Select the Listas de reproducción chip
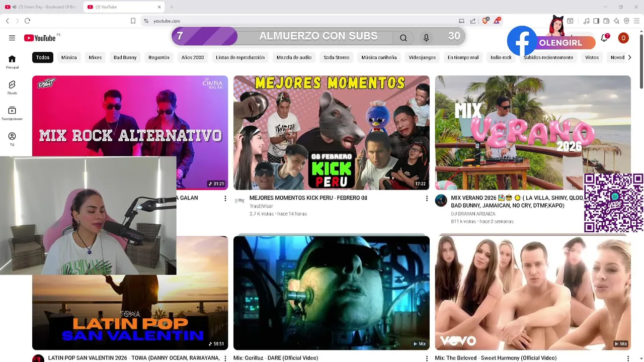Viewport: 644px width, 362px height. click(x=240, y=57)
